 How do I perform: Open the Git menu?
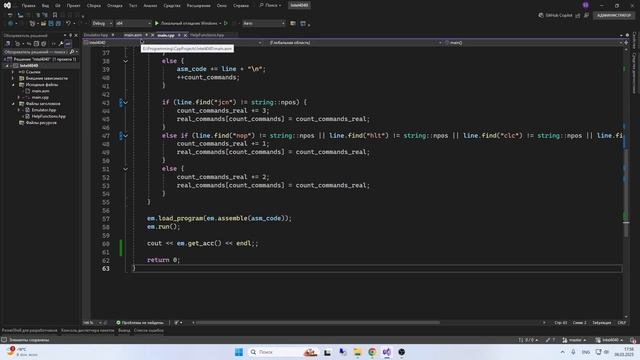[58, 6]
